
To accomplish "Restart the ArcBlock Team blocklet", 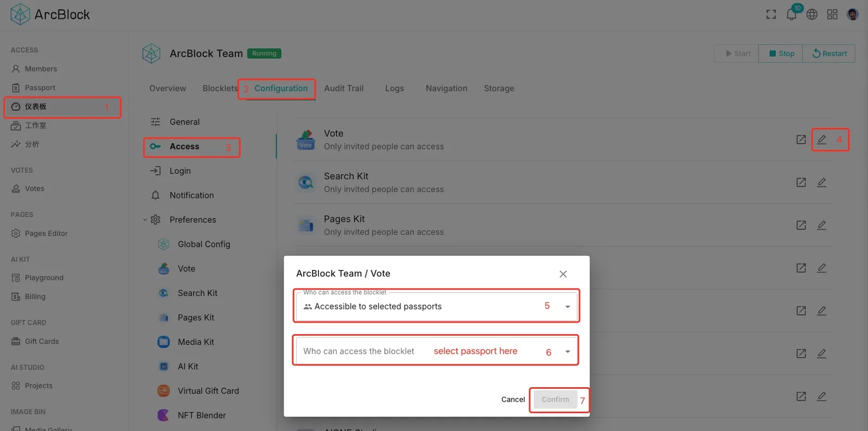I will tap(829, 54).
